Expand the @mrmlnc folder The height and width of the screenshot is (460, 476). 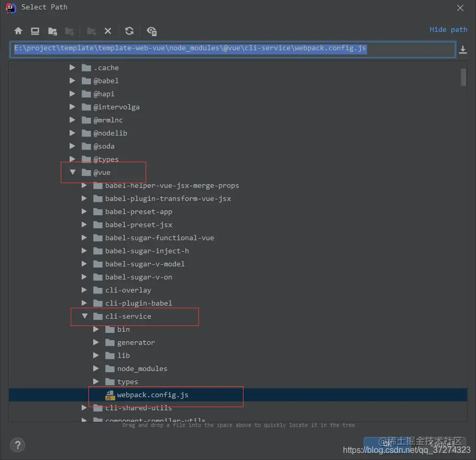click(x=72, y=119)
